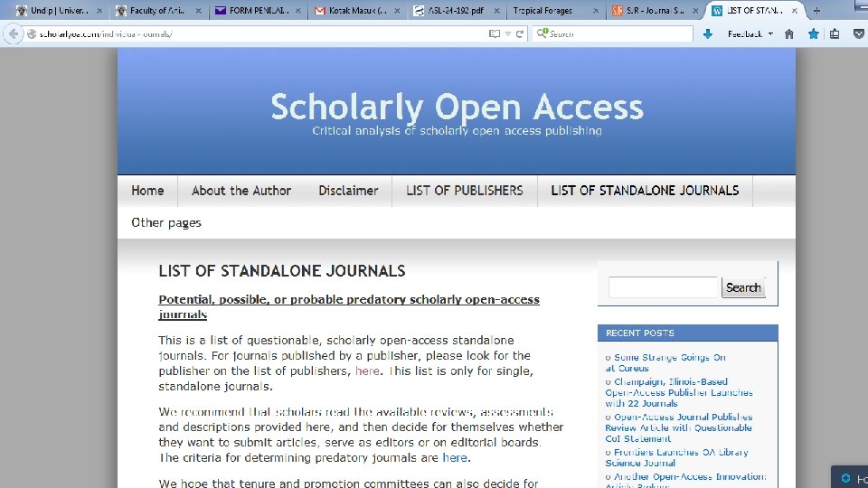Close the SJR Journal tab
Viewport: 868px width, 488px height.
[695, 11]
